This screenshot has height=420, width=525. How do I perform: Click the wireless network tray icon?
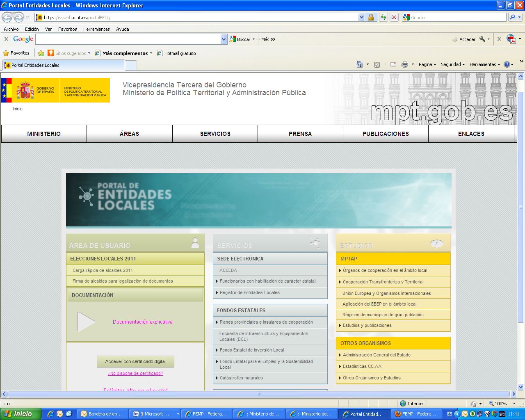click(x=487, y=414)
